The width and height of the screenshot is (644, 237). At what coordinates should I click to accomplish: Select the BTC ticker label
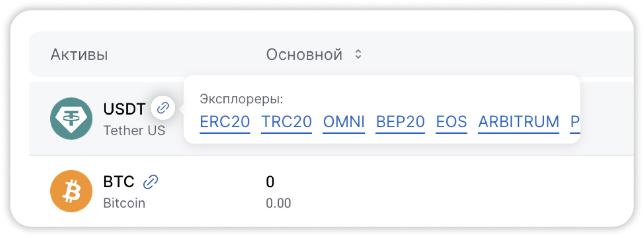pos(119,182)
